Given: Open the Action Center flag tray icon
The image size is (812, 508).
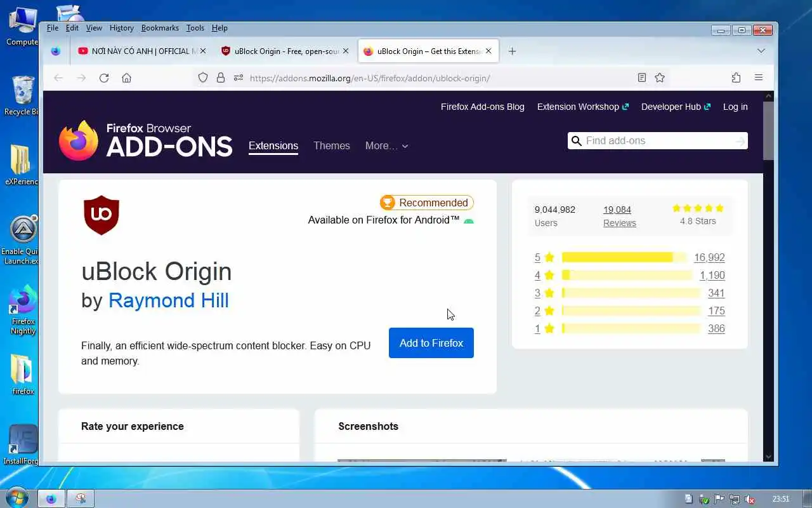Looking at the screenshot, I should 719,499.
